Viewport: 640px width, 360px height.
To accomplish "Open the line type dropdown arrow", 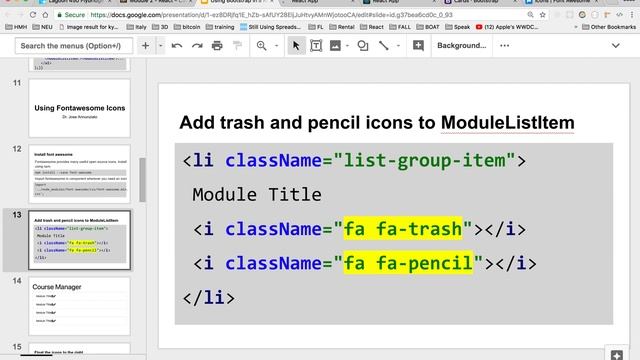I will pos(398,46).
